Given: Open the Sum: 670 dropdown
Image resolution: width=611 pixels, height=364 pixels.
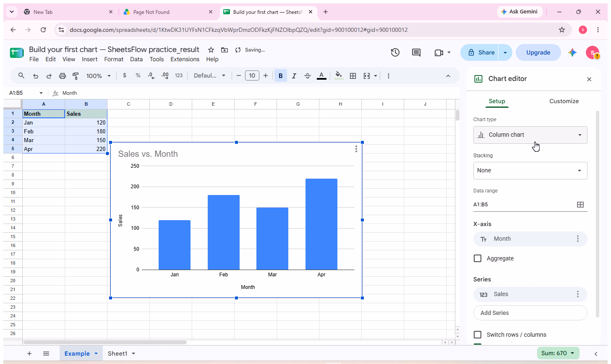Looking at the screenshot, I should [558, 353].
